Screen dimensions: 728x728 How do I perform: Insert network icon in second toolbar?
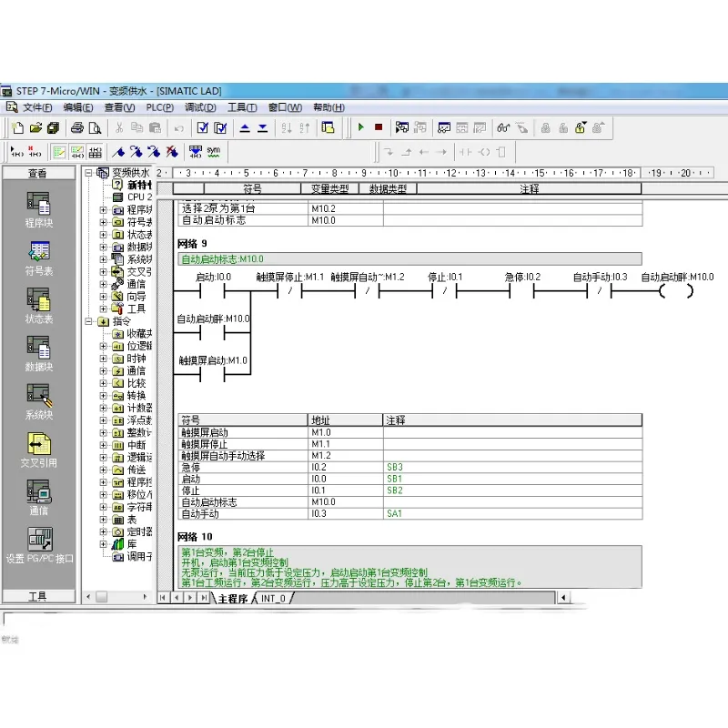click(17, 152)
